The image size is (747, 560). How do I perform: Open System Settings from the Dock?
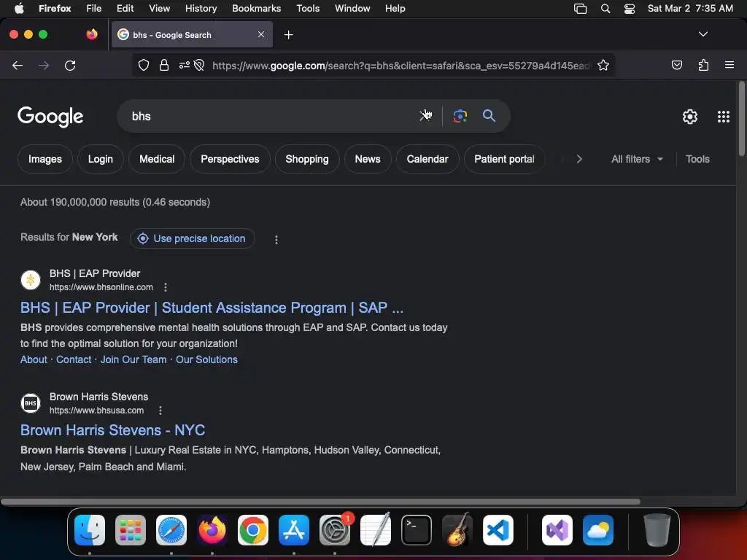(334, 530)
